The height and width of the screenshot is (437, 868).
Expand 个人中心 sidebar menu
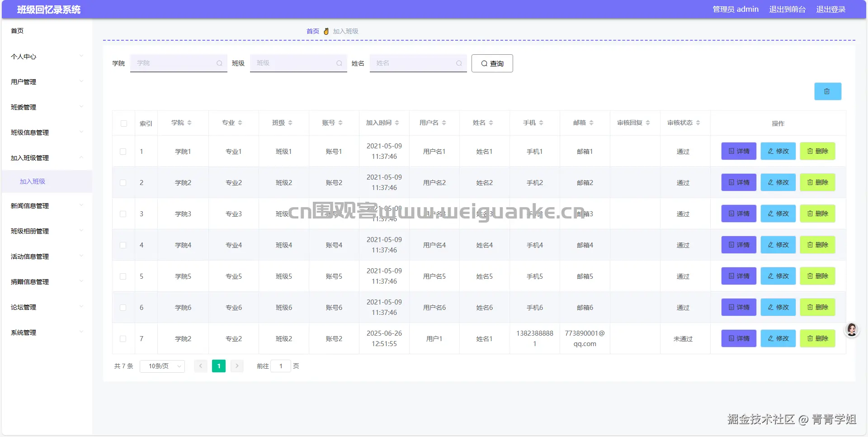click(47, 57)
